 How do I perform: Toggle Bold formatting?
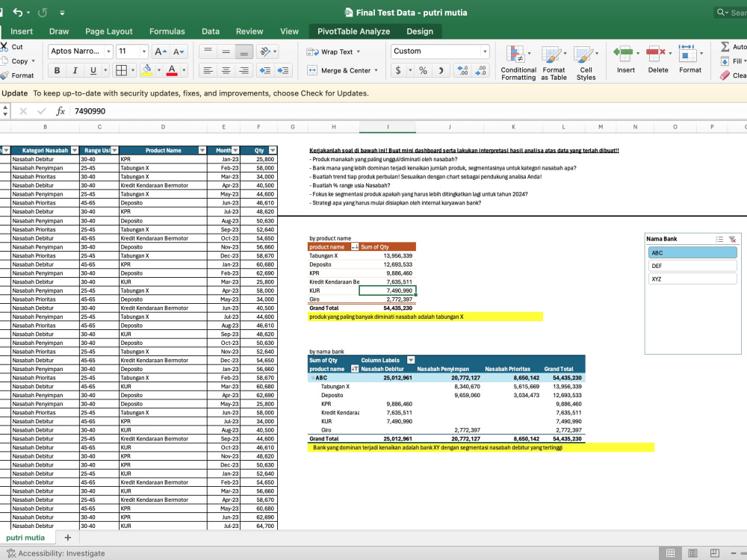(x=57, y=70)
